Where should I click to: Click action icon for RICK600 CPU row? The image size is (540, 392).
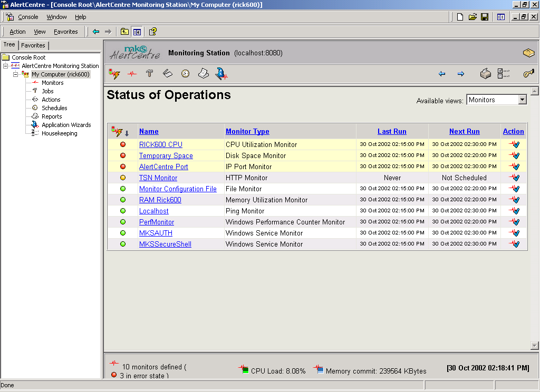point(514,144)
